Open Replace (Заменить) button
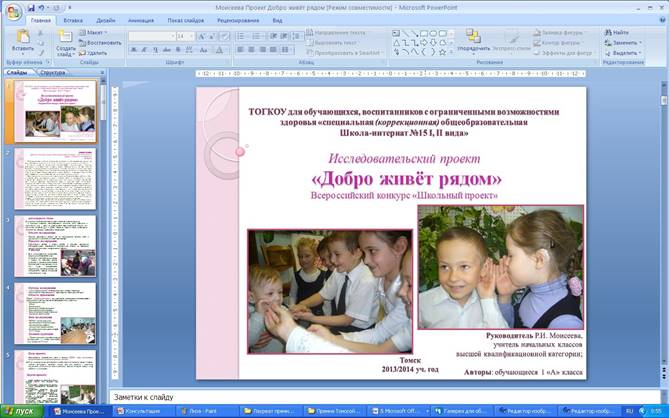Image resolution: width=669 pixels, height=418 pixels. point(622,43)
